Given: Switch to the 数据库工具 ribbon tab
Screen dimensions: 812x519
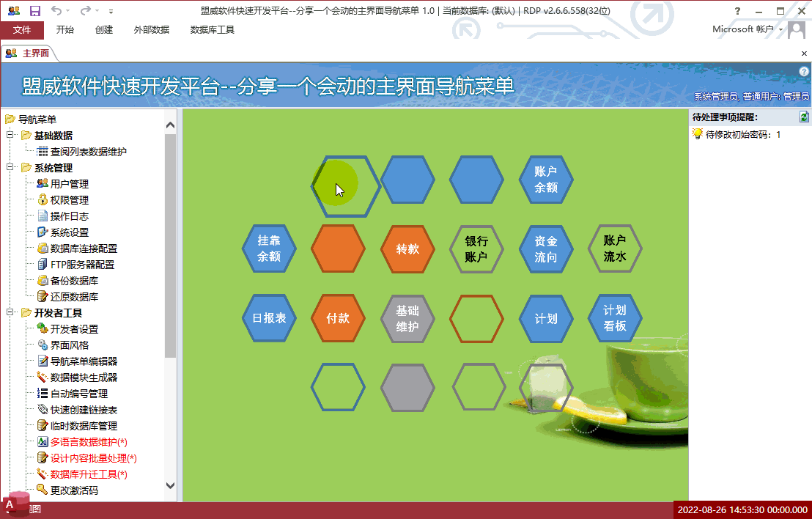Looking at the screenshot, I should point(213,30).
